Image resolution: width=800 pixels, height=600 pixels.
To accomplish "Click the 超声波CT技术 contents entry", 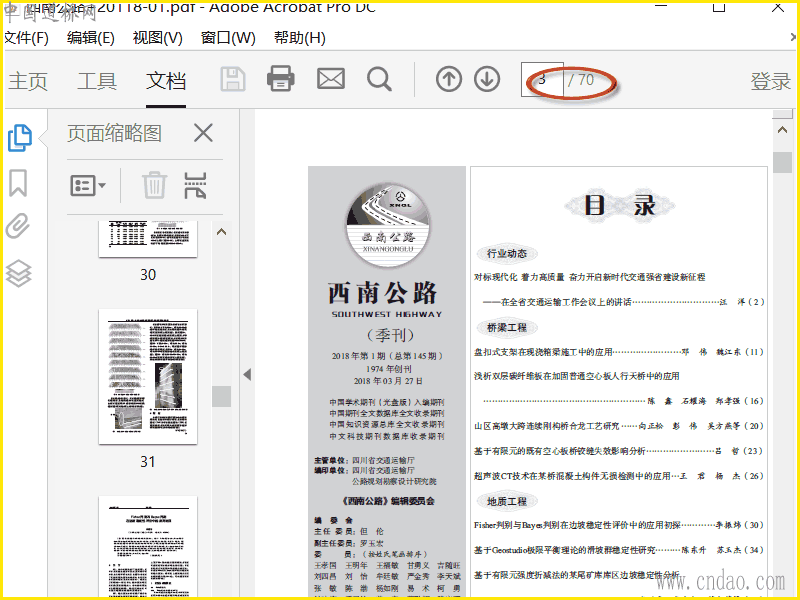I will pos(619,476).
